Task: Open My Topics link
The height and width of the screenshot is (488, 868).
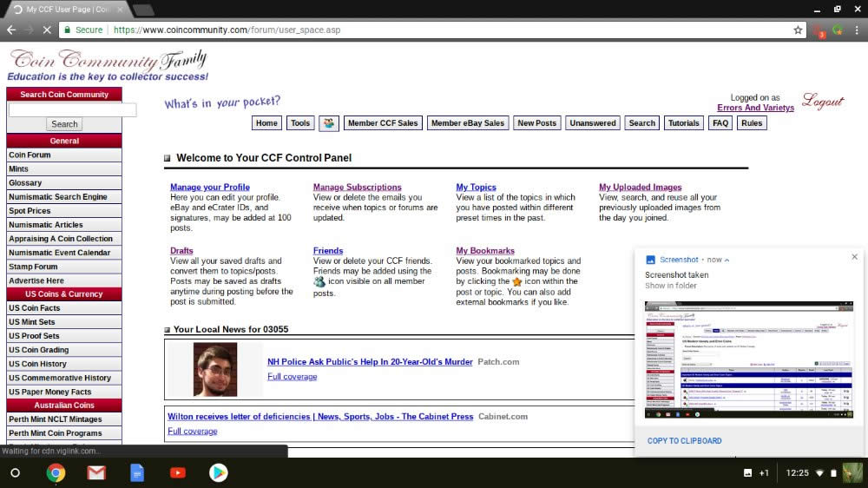Action: [x=476, y=188]
